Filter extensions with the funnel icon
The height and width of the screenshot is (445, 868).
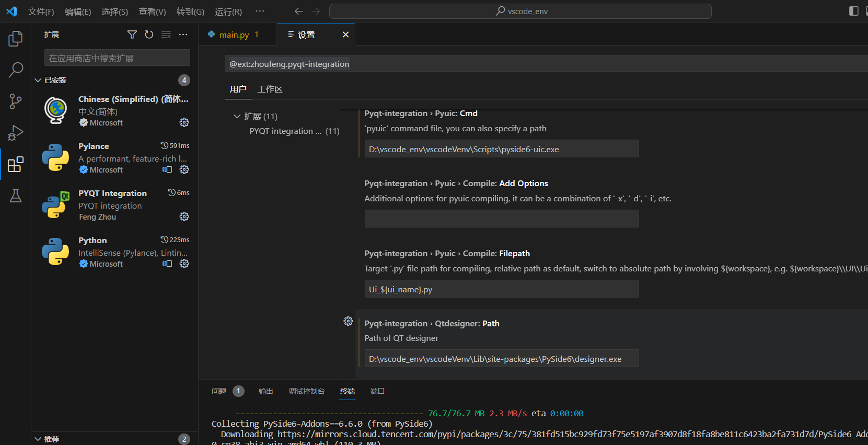coord(132,35)
